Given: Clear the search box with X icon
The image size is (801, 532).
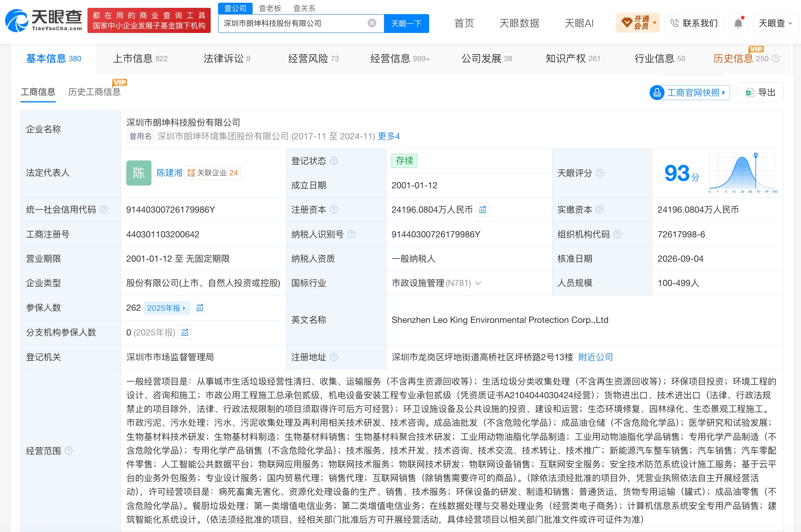Looking at the screenshot, I should (372, 23).
